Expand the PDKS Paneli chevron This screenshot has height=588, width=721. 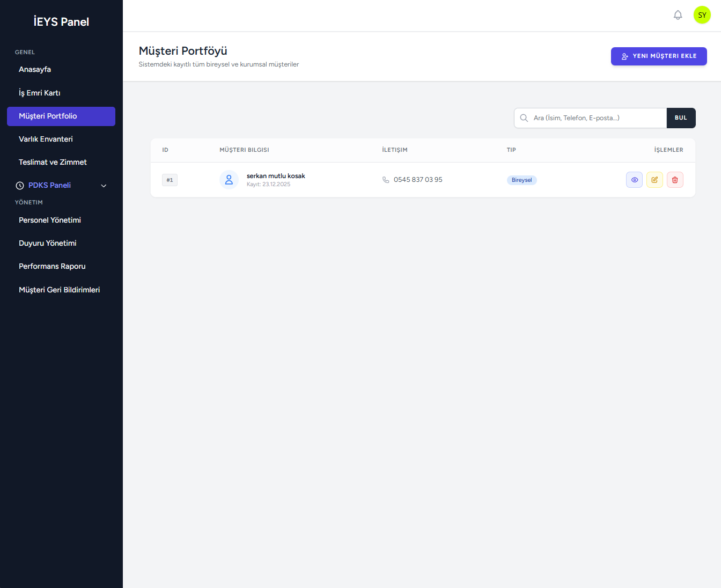point(104,186)
